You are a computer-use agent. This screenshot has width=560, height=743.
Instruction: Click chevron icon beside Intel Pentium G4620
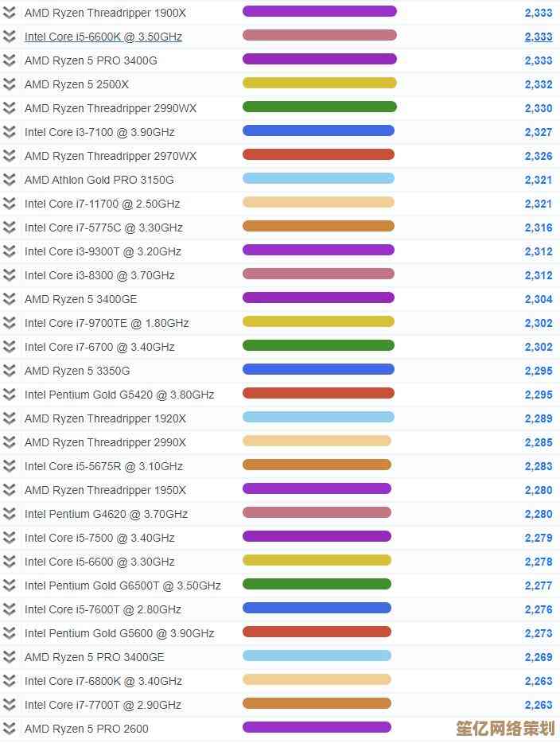pyautogui.click(x=10, y=514)
